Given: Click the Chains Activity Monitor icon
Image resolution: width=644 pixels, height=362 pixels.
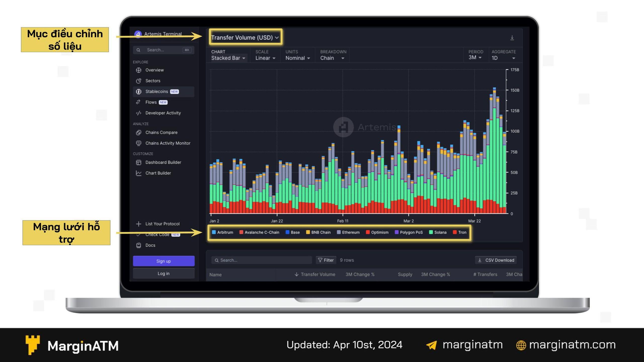Looking at the screenshot, I should [x=139, y=143].
